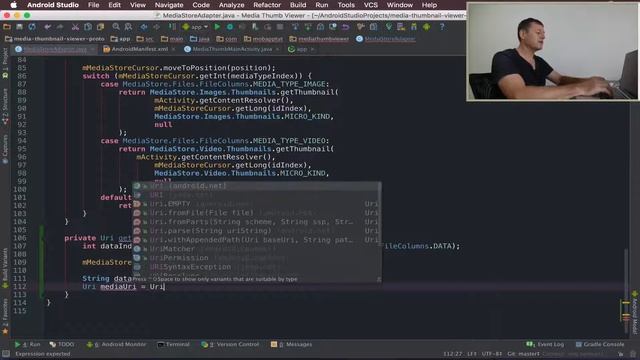Choose UriMatcher completion suggestion
Viewport: 640px width, 360px height.
[x=257, y=249]
